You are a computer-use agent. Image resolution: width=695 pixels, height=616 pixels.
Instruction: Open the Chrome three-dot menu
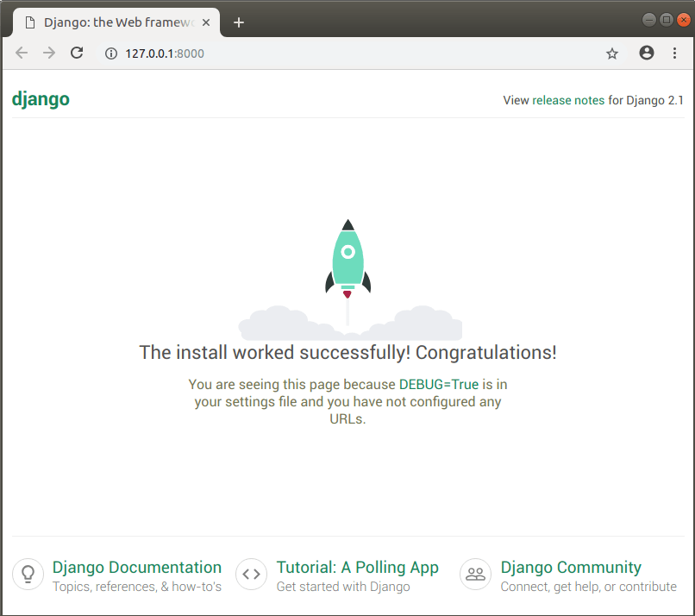pyautogui.click(x=674, y=53)
